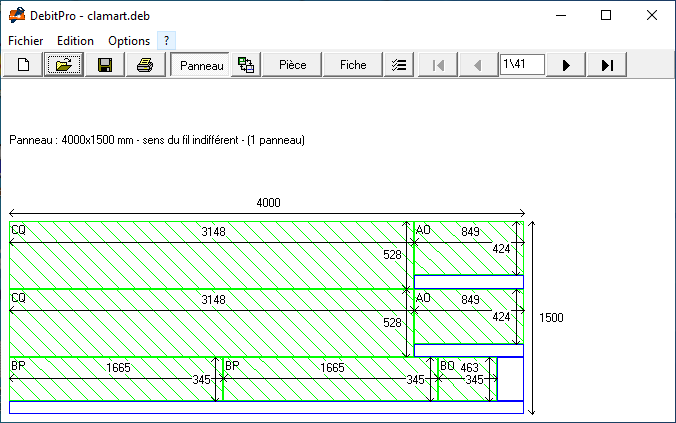The image size is (676, 423).
Task: Maximize the DebitPro window
Action: pos(606,16)
